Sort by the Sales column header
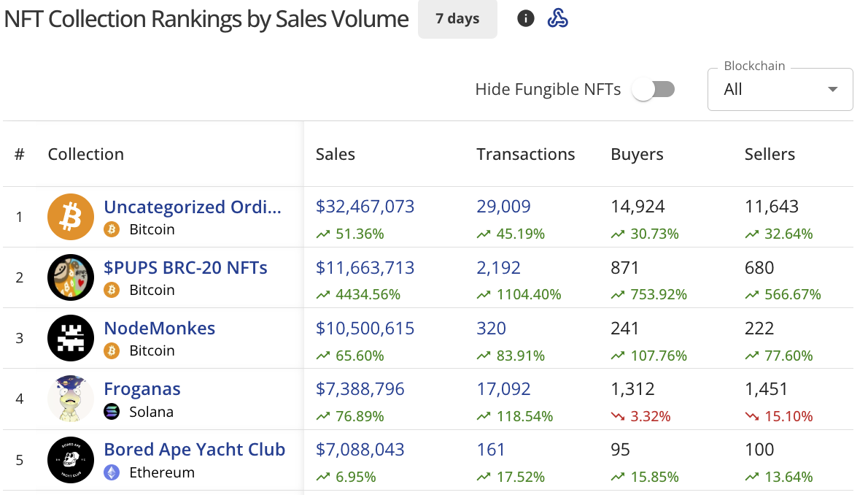Viewport: 868px width, 495px height. tap(336, 154)
